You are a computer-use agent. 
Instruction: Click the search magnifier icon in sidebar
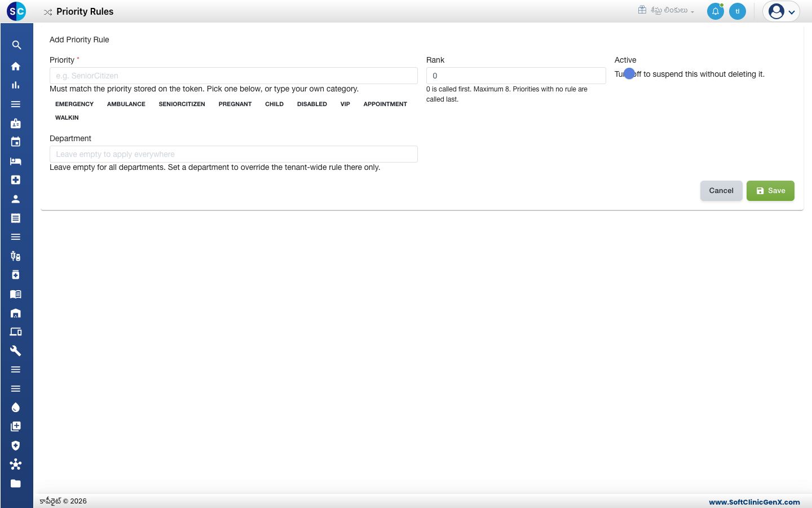click(16, 45)
